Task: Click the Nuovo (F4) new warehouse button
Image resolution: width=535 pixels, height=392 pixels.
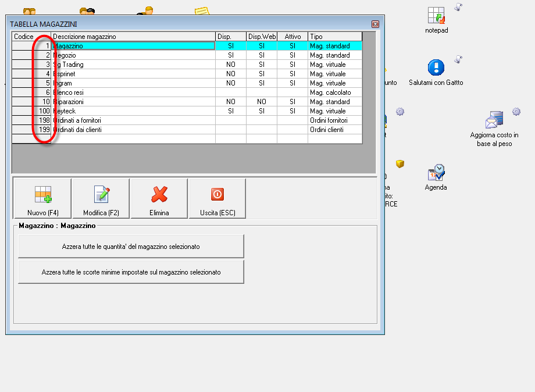Action: (42, 198)
